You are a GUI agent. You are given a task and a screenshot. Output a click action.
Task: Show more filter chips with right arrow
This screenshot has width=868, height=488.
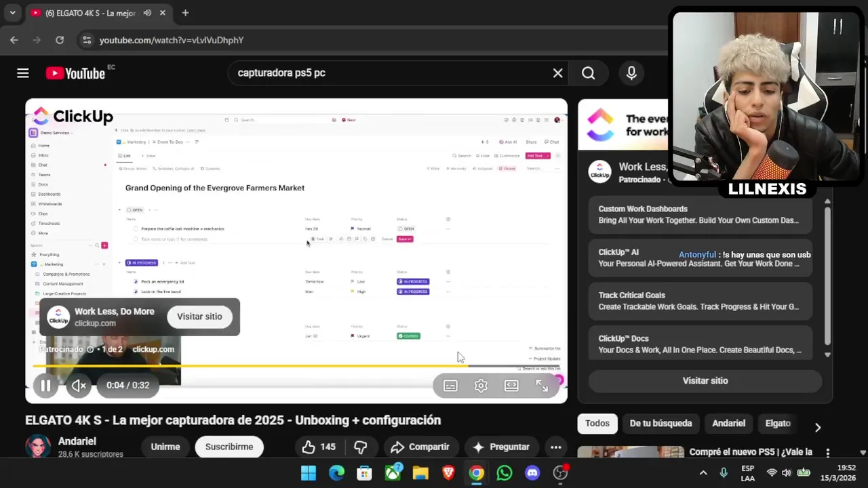(817, 427)
